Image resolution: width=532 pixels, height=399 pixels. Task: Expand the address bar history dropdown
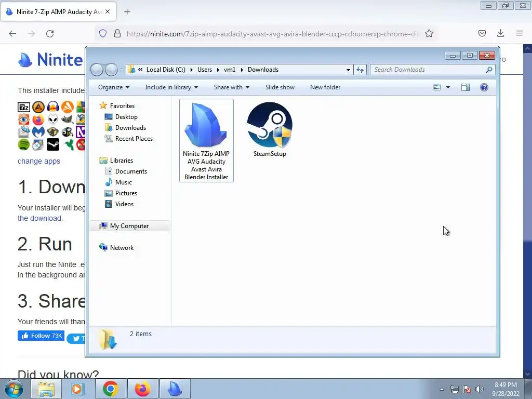pyautogui.click(x=348, y=70)
